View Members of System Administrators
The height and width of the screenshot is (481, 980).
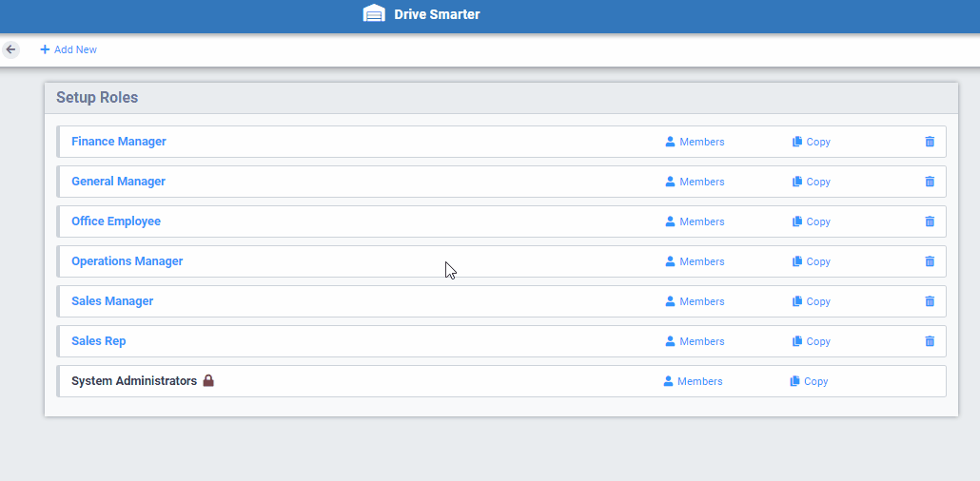coord(693,382)
